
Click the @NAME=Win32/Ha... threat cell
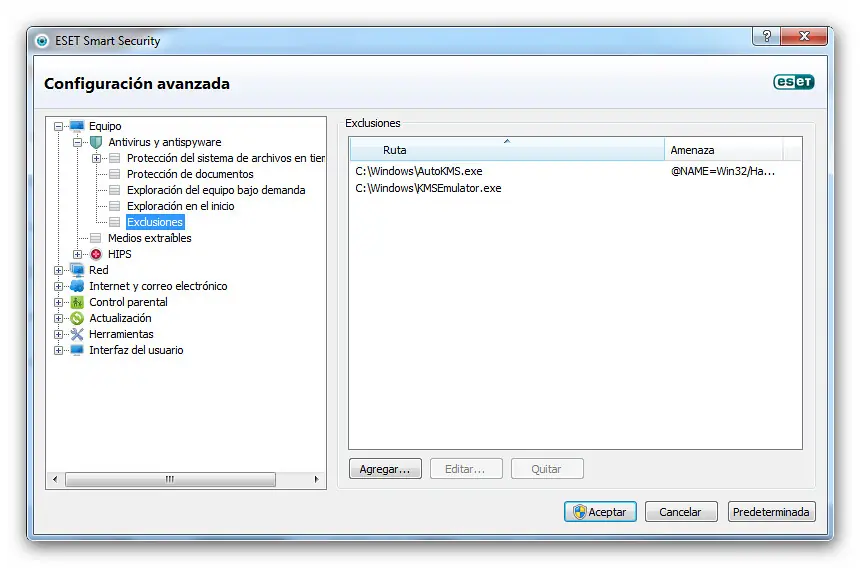pos(723,171)
